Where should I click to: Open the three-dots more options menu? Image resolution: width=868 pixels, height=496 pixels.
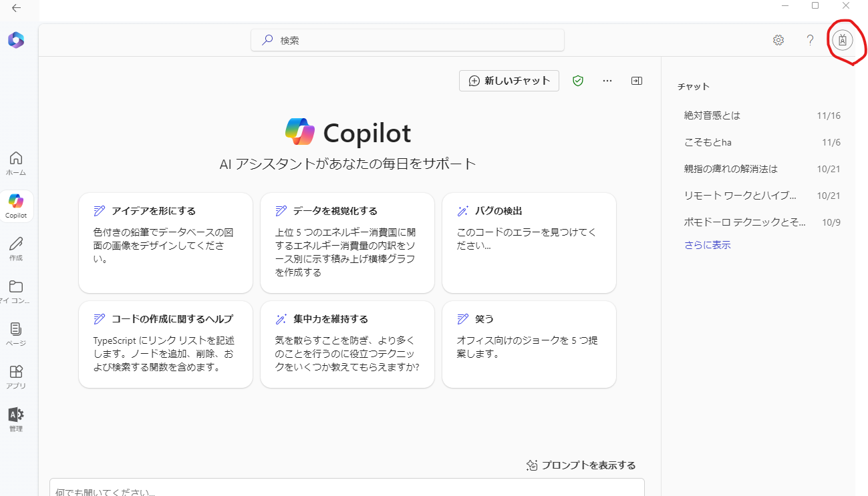[x=607, y=81]
